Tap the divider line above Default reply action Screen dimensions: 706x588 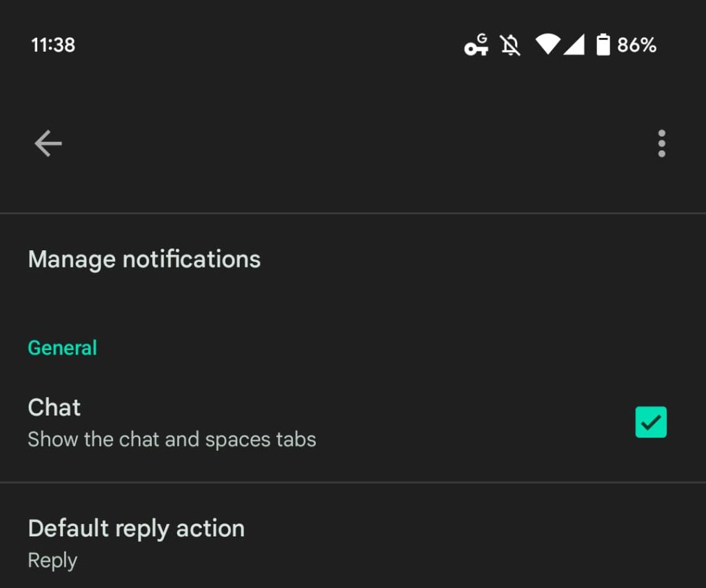click(x=353, y=483)
